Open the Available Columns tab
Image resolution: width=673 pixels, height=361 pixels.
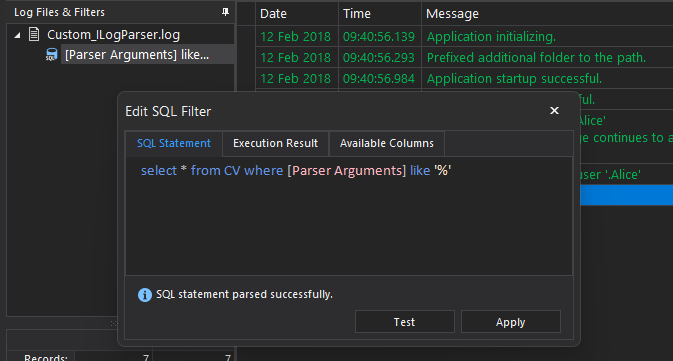pos(387,143)
